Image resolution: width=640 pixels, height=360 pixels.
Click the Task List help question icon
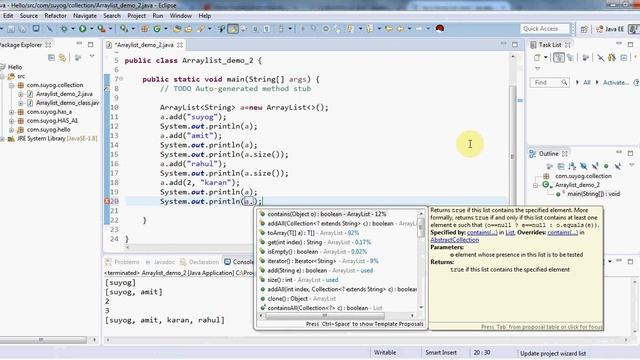pyautogui.click(x=636, y=82)
